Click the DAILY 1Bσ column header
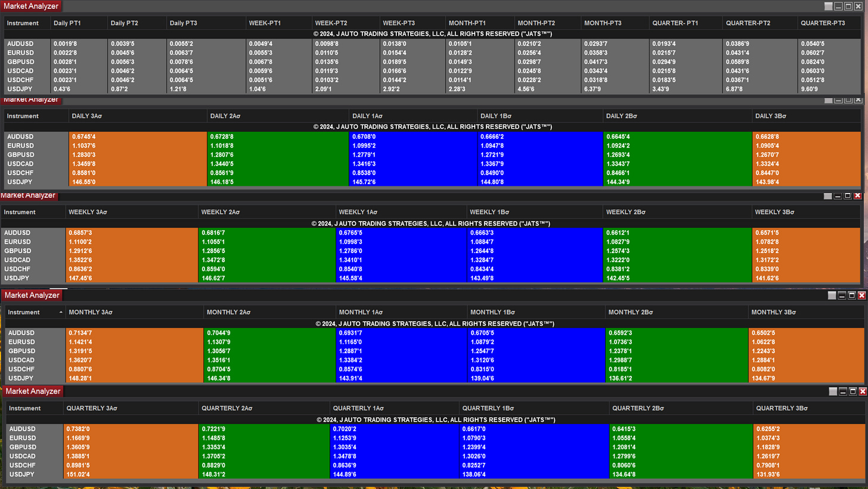 540,116
